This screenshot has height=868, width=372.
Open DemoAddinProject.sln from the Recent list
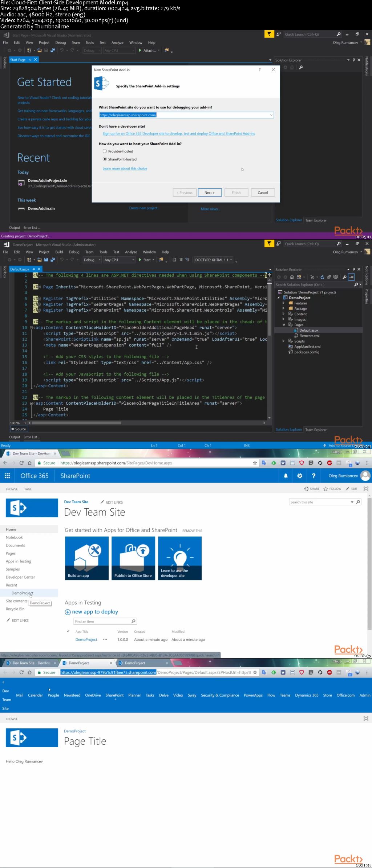(x=47, y=180)
